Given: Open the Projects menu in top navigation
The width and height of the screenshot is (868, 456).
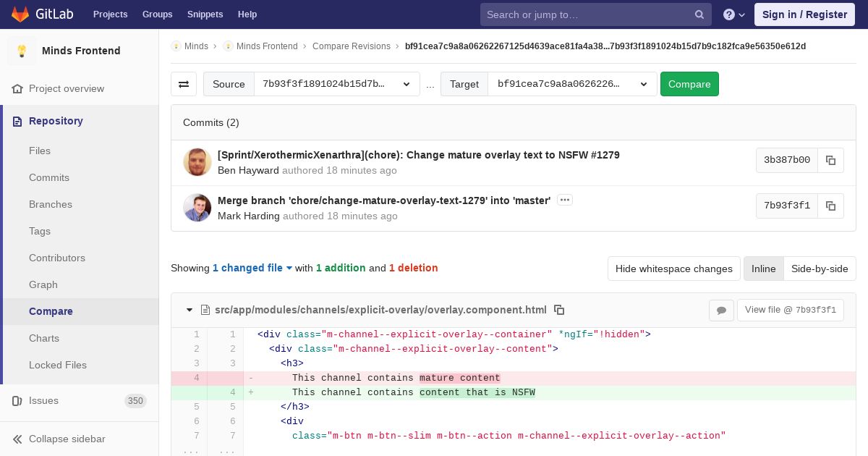Looking at the screenshot, I should tap(110, 14).
